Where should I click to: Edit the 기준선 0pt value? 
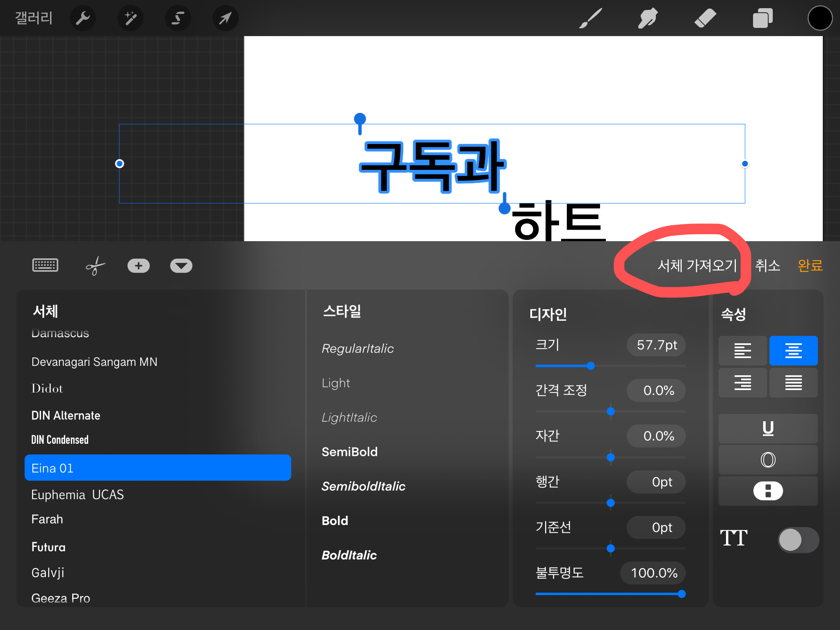point(656,527)
